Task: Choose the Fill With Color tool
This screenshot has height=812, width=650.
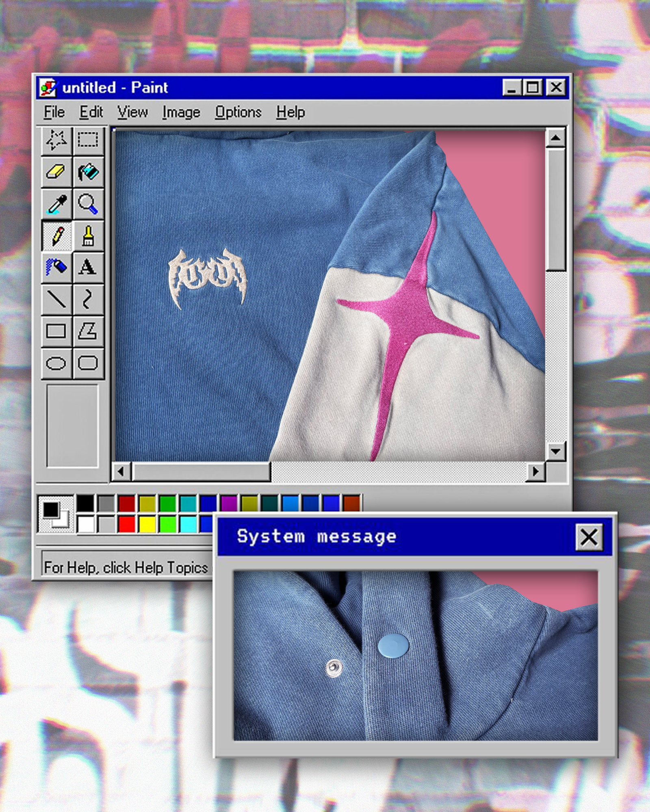Action: 89,172
